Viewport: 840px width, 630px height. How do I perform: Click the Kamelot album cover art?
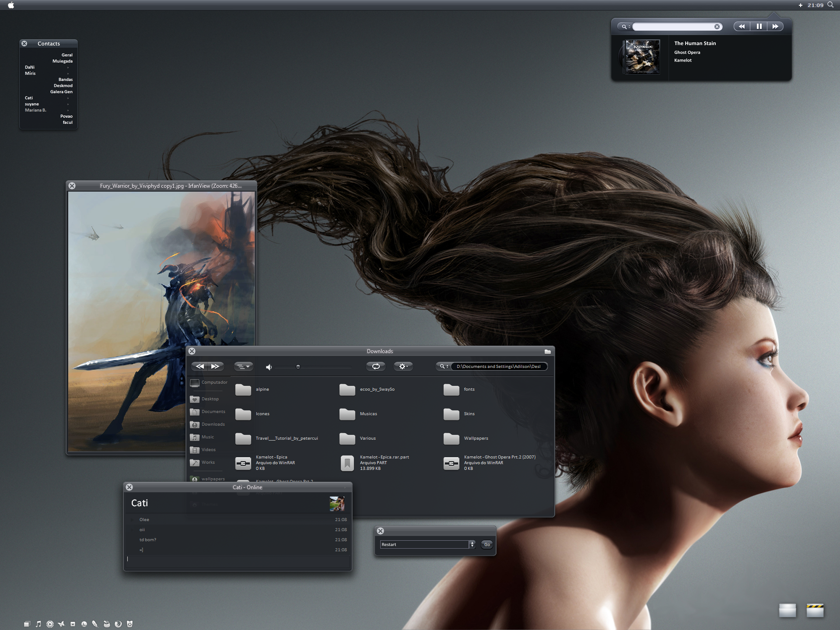pos(643,57)
